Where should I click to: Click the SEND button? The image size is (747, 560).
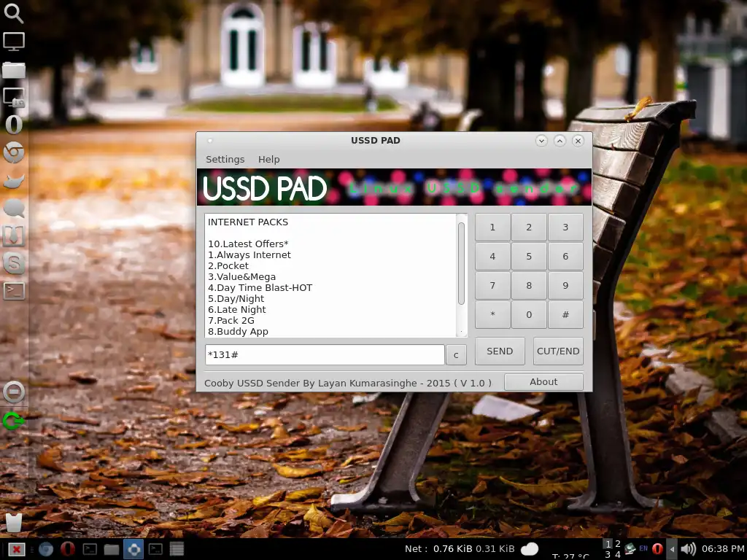[x=500, y=351]
